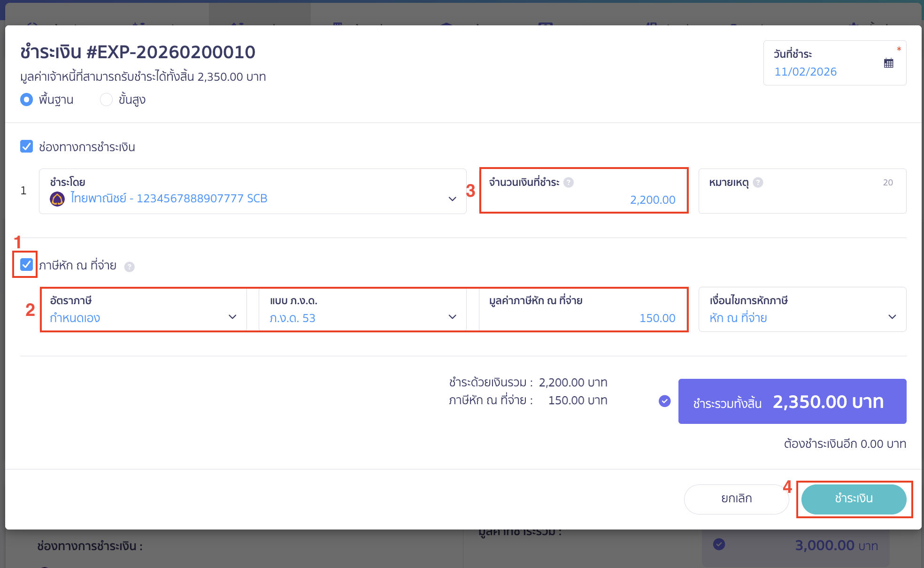The width and height of the screenshot is (924, 568).
Task: Click the SCB bank logo icon
Action: (x=57, y=199)
